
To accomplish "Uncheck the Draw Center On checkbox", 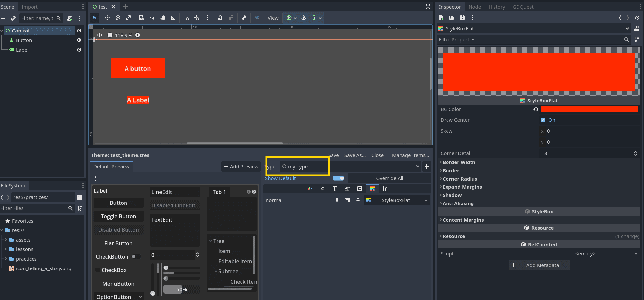I will coord(543,120).
